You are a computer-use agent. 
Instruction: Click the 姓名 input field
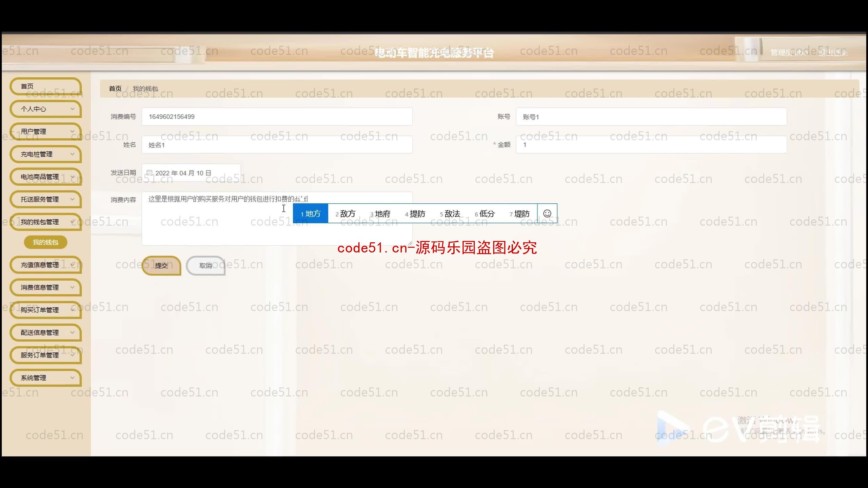pos(277,145)
